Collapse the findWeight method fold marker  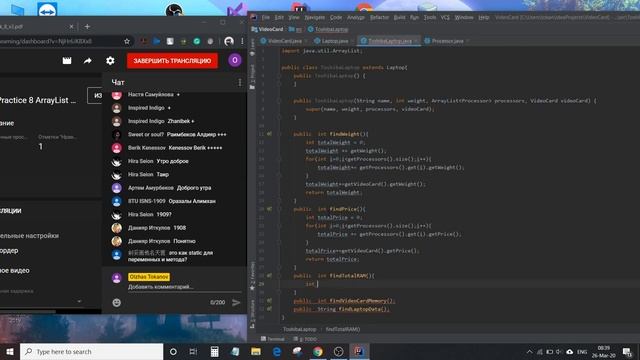280,134
